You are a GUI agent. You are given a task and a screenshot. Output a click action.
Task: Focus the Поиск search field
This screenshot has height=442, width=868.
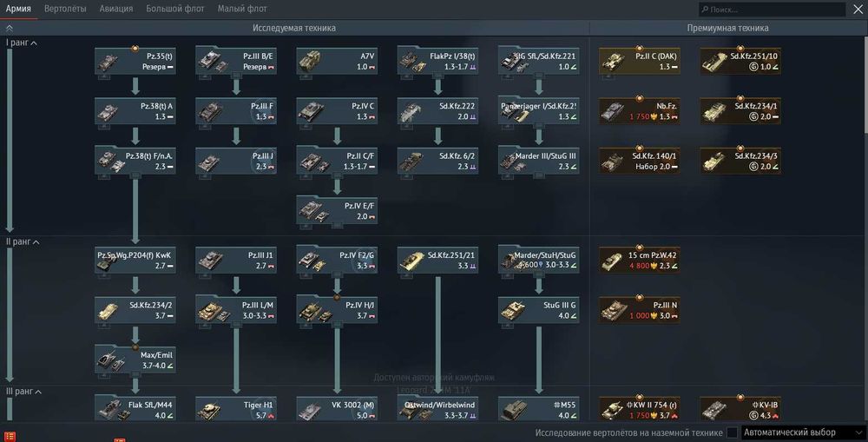click(x=772, y=10)
